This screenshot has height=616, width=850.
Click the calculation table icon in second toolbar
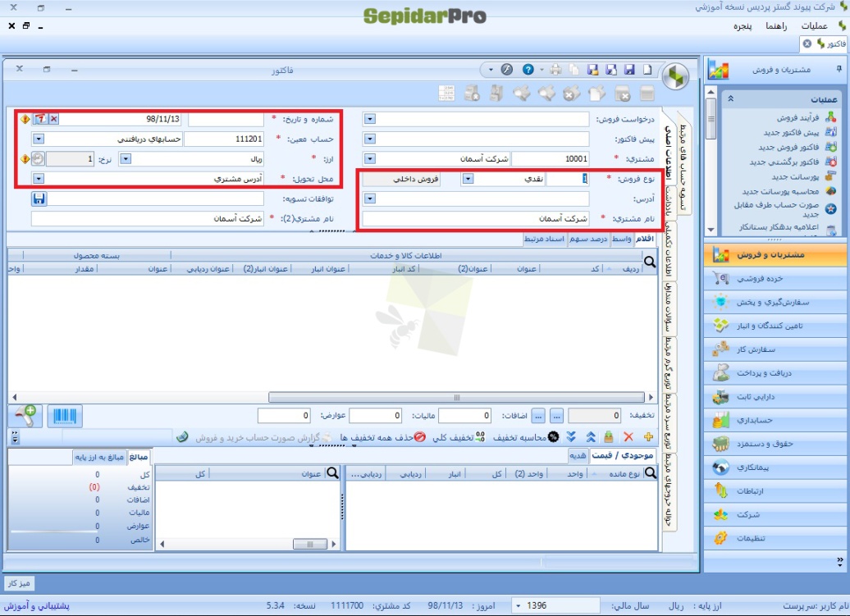(x=446, y=94)
